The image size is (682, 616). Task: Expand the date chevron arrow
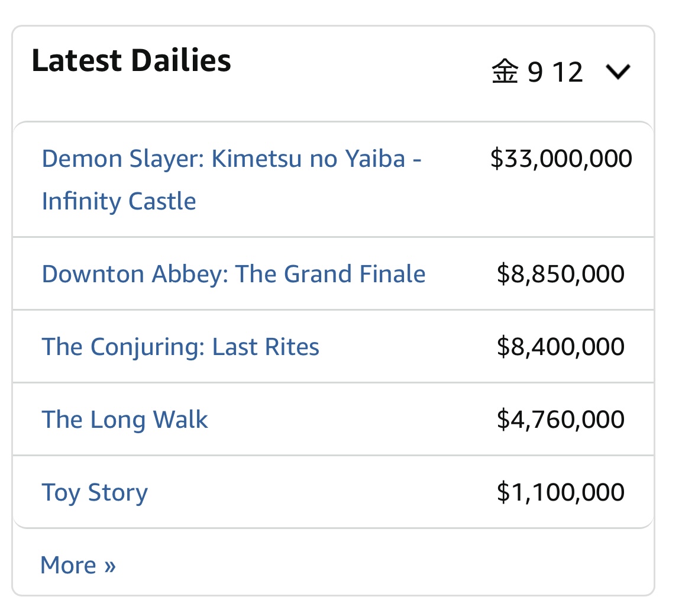click(x=618, y=72)
